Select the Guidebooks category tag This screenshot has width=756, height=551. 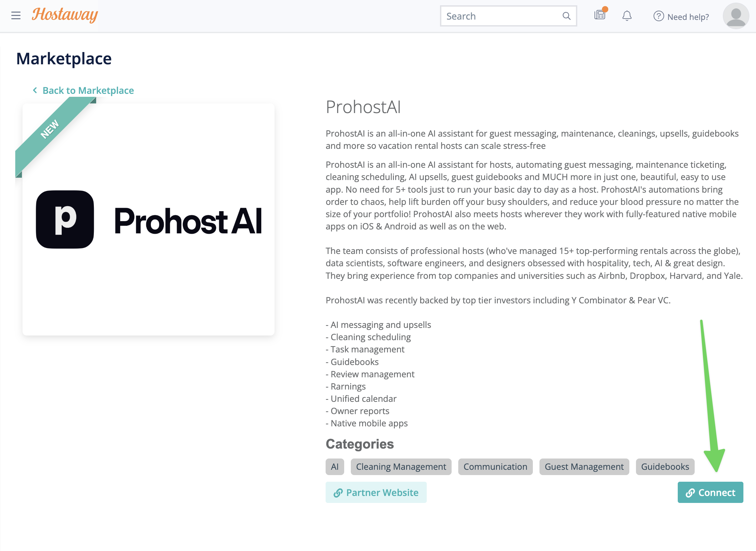pyautogui.click(x=664, y=466)
